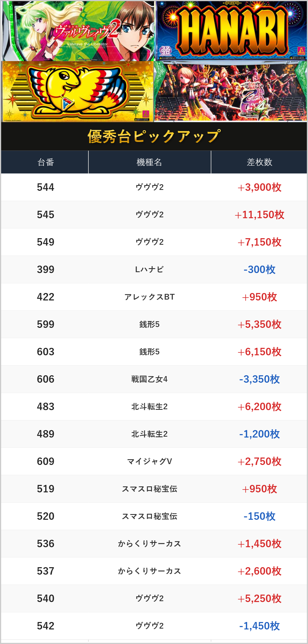Click the -150枚 value for machine 520
The width and height of the screenshot is (308, 644).
(259, 516)
